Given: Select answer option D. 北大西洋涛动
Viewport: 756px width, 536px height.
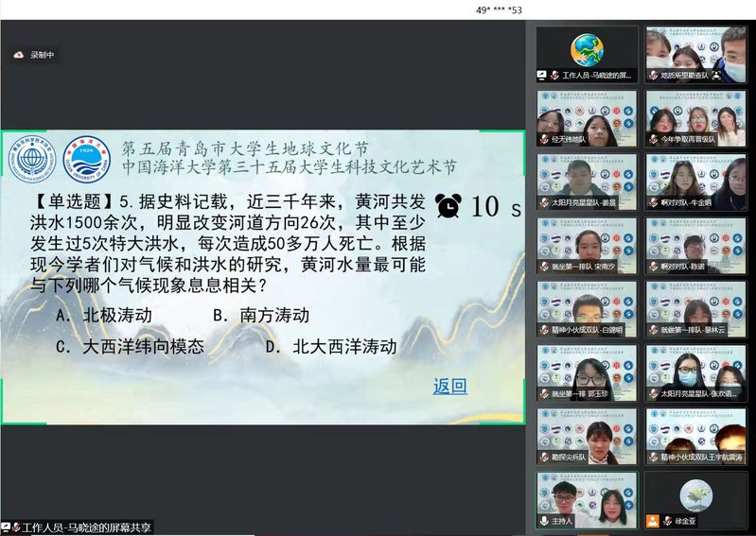Looking at the screenshot, I should tap(330, 346).
